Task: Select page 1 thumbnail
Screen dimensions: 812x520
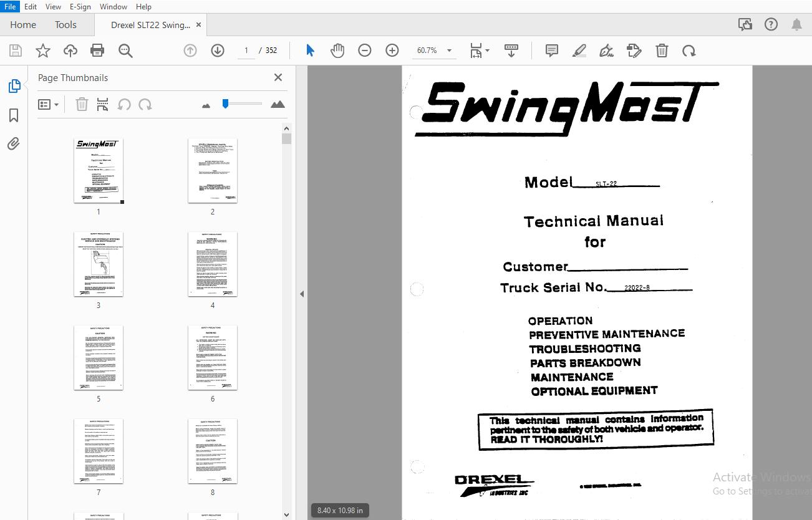Action: click(99, 171)
